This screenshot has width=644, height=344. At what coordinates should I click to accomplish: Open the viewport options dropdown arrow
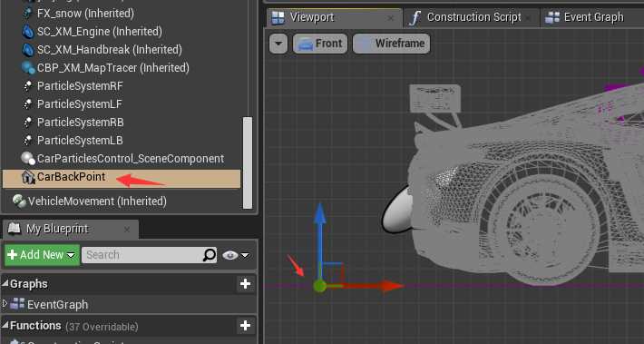pos(278,44)
